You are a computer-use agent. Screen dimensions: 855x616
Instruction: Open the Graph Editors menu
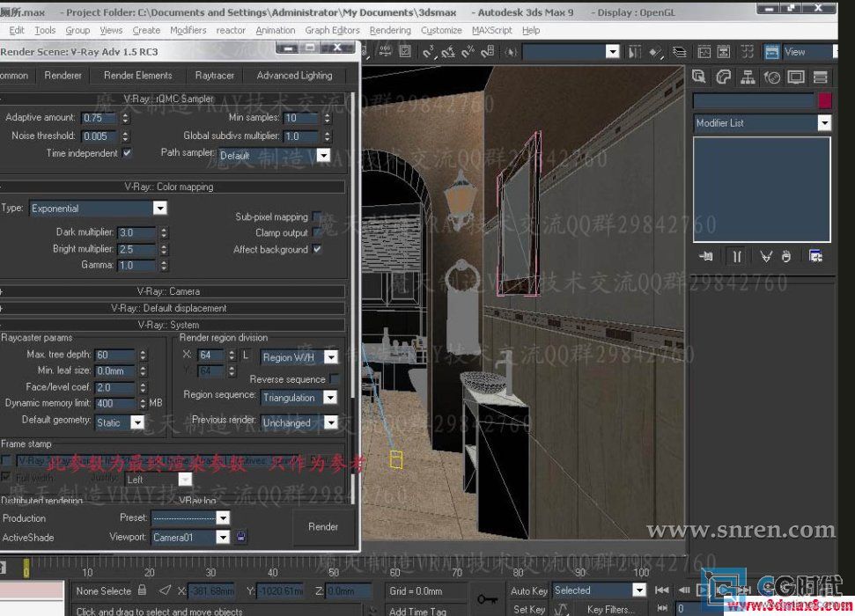(332, 31)
